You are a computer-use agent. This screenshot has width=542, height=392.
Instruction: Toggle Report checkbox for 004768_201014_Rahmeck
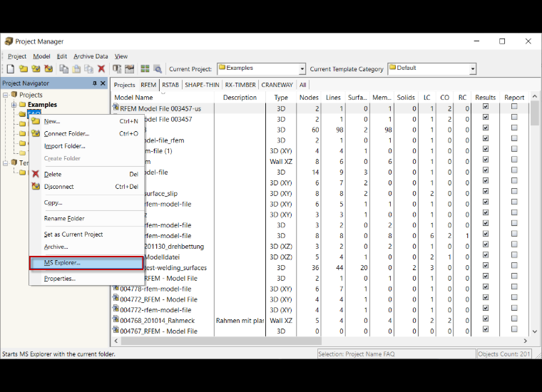point(514,319)
